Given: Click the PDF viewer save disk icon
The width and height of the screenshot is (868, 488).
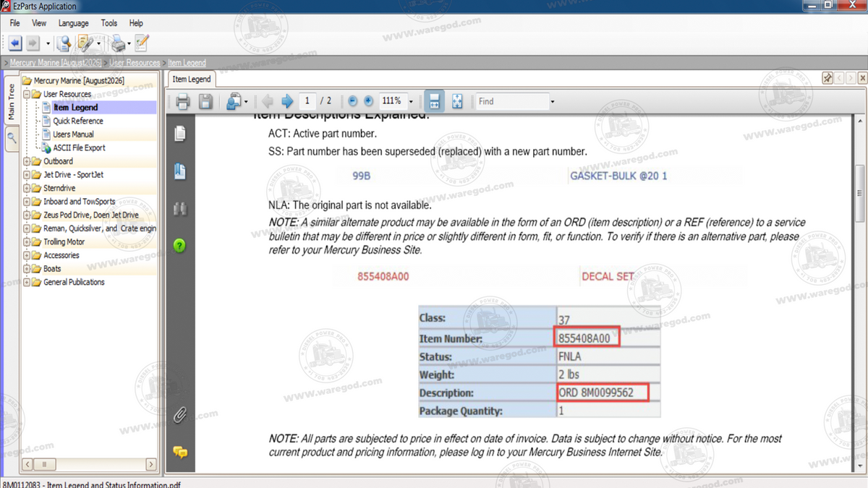Looking at the screenshot, I should (205, 101).
